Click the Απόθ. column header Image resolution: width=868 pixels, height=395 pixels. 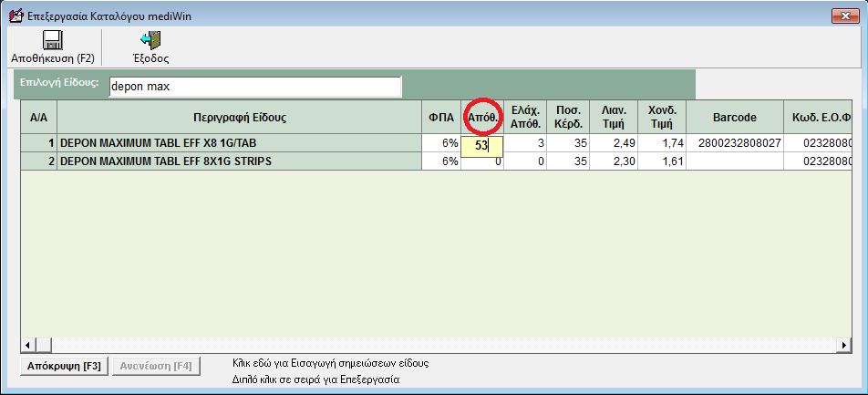pos(482,118)
